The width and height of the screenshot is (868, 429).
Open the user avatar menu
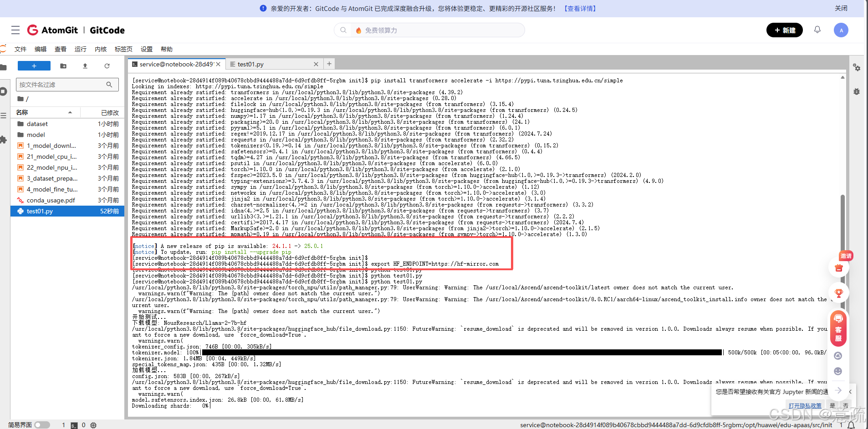(x=841, y=30)
